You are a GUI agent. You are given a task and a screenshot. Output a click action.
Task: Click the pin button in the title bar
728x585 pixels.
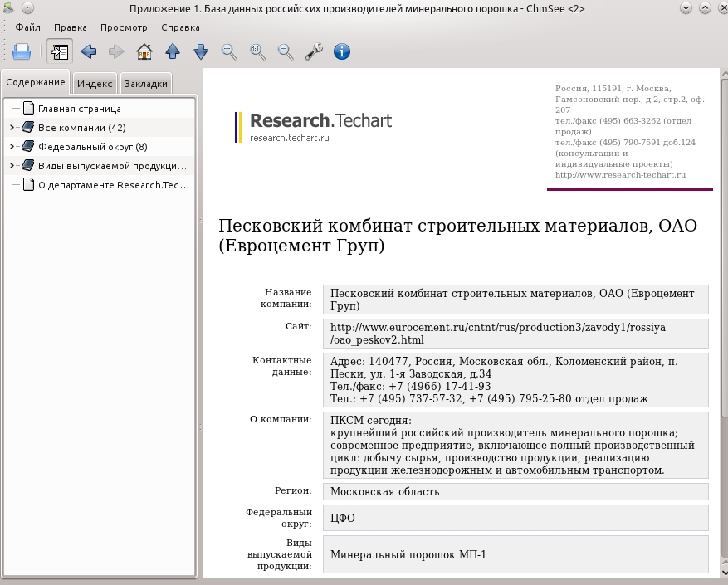pyautogui.click(x=28, y=8)
